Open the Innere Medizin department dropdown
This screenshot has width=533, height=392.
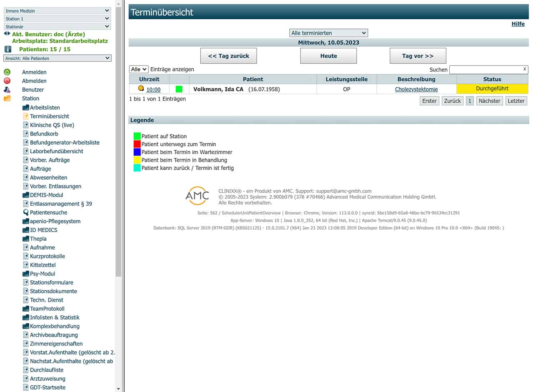tap(57, 11)
